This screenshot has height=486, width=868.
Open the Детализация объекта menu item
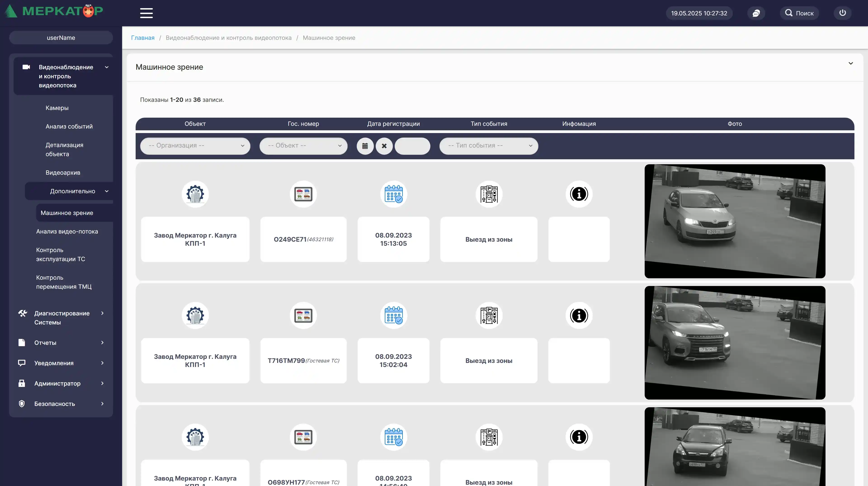(64, 149)
